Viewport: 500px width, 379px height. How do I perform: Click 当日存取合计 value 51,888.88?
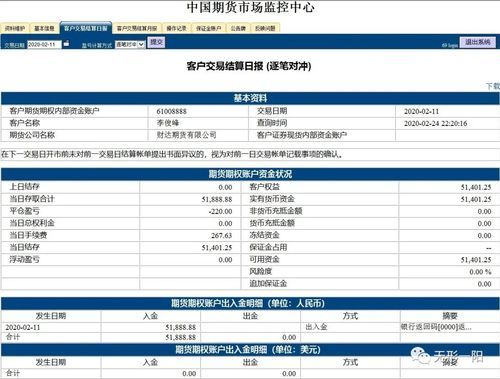(217, 200)
